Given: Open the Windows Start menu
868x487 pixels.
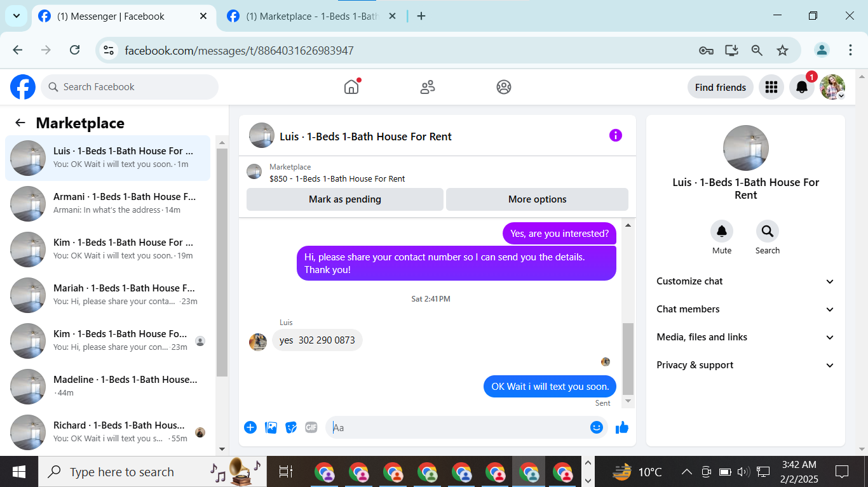Looking at the screenshot, I should click(19, 472).
